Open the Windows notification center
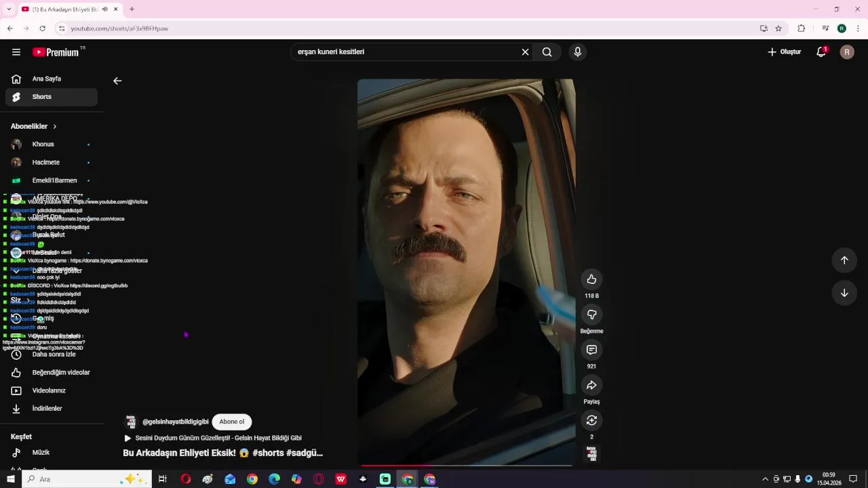The height and width of the screenshot is (488, 868). tap(853, 479)
